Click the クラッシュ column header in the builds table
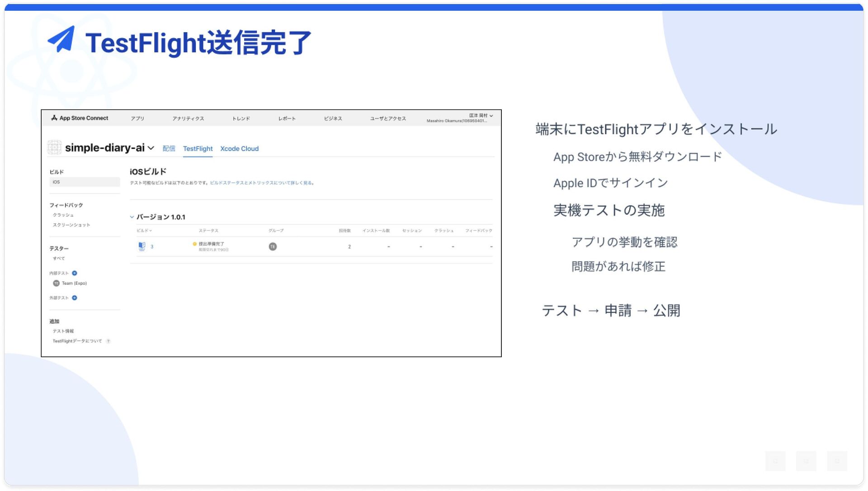 (x=444, y=231)
